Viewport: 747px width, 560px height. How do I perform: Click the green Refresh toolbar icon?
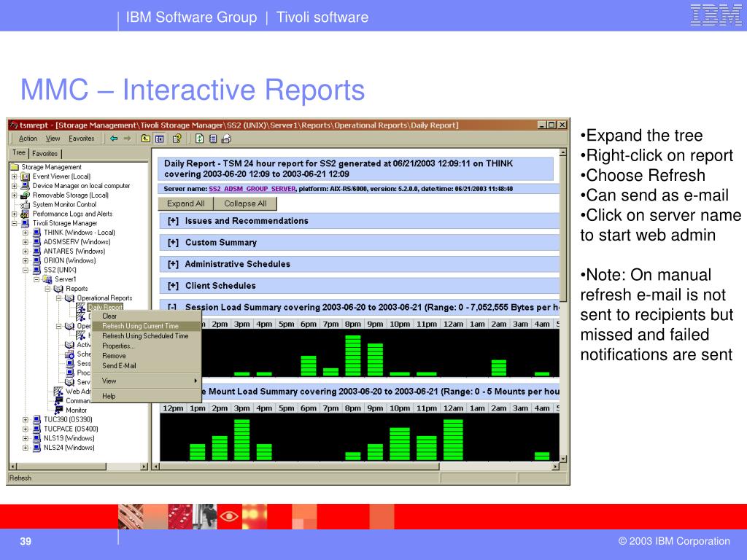pos(200,139)
